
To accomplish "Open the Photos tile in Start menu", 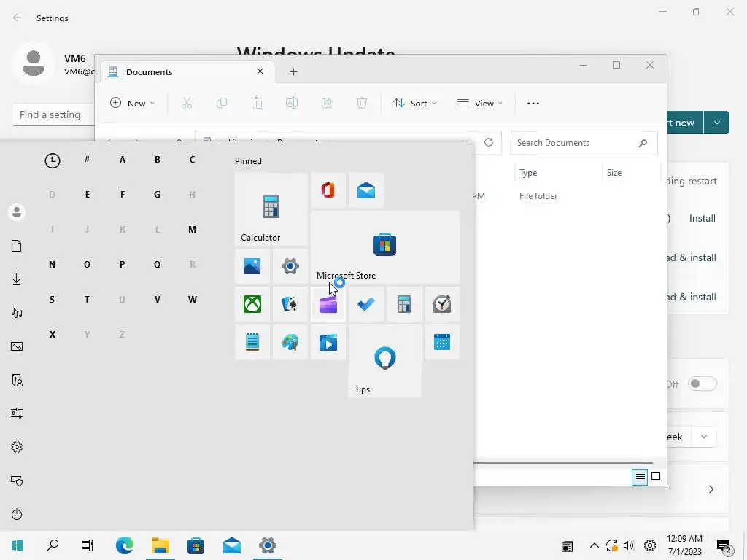I will [x=252, y=265].
